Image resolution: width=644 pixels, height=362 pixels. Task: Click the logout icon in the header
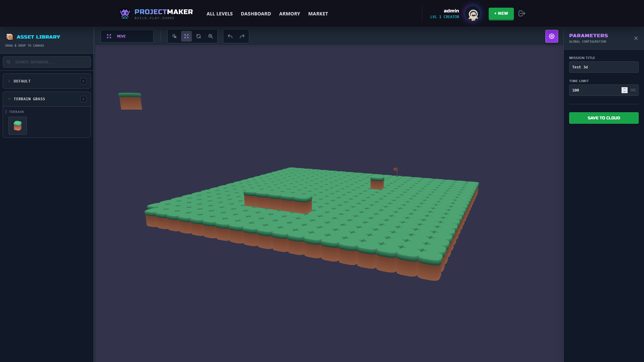coord(522,13)
